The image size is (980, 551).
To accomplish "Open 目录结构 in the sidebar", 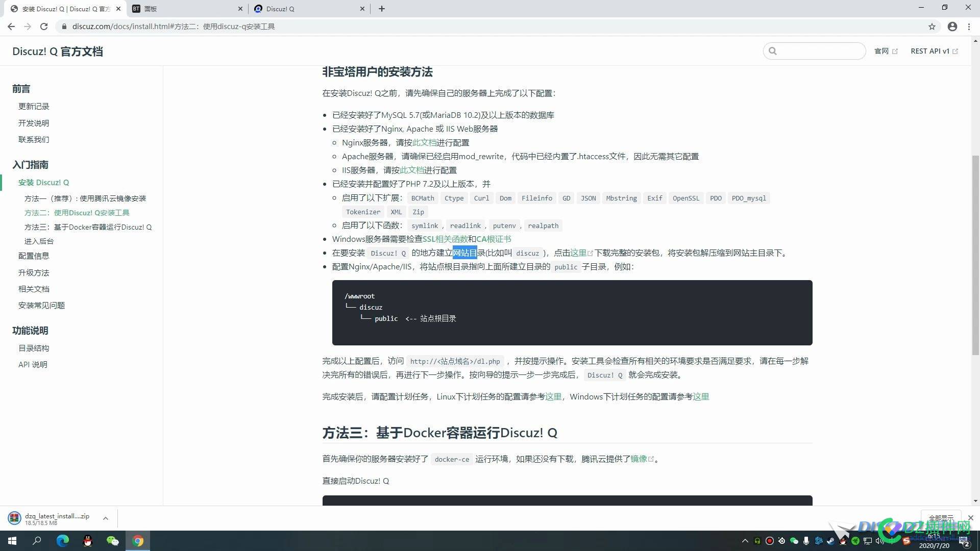I will point(34,348).
